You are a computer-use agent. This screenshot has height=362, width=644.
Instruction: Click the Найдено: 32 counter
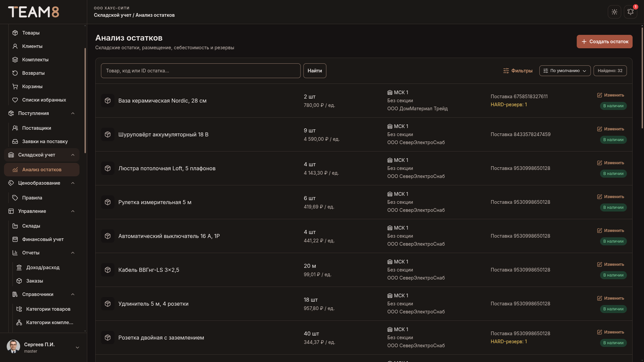click(610, 71)
